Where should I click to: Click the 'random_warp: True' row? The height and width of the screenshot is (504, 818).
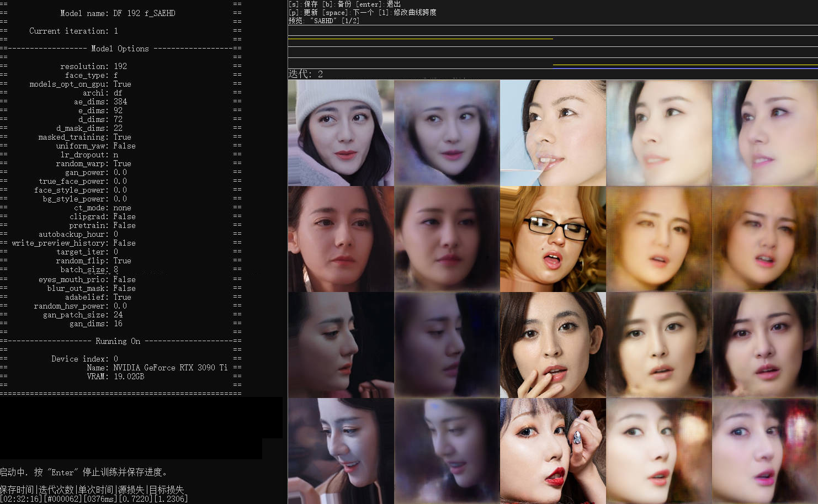point(93,163)
